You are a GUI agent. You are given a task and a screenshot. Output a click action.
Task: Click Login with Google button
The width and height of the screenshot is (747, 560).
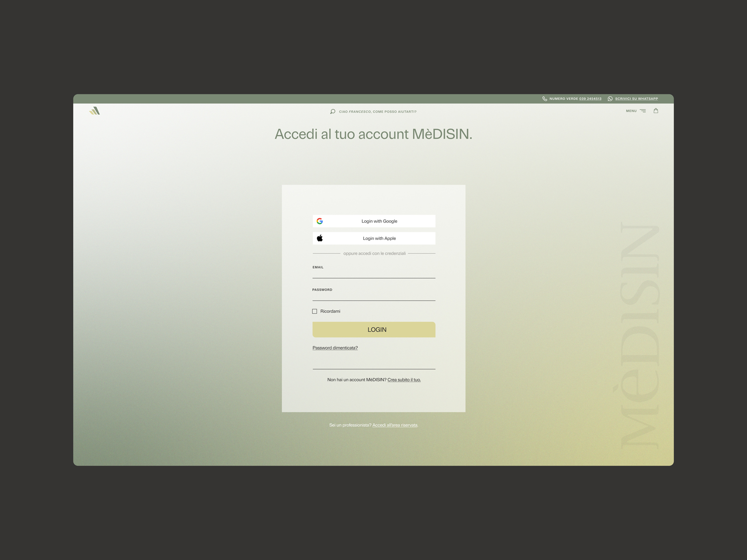[374, 221]
